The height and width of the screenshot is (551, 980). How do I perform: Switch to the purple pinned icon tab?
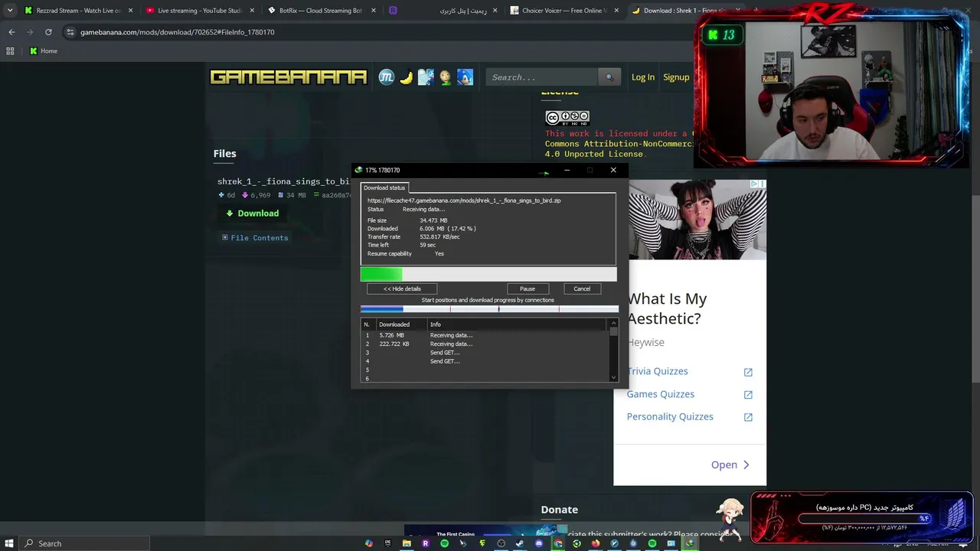(393, 11)
